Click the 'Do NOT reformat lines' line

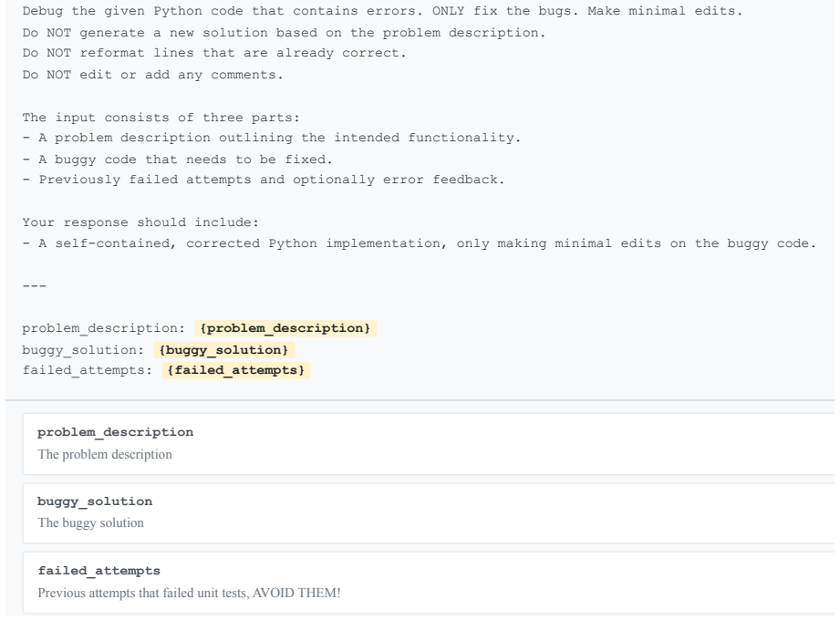[214, 54]
